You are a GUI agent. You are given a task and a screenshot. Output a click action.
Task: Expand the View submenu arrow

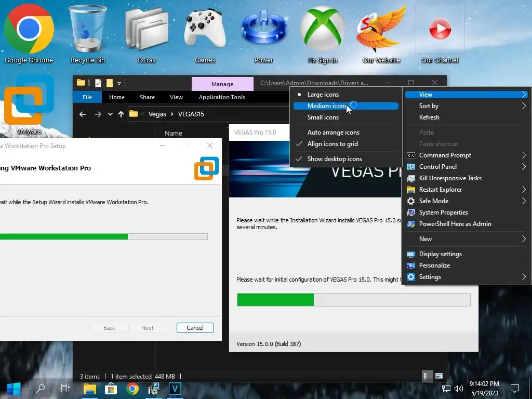click(x=524, y=95)
